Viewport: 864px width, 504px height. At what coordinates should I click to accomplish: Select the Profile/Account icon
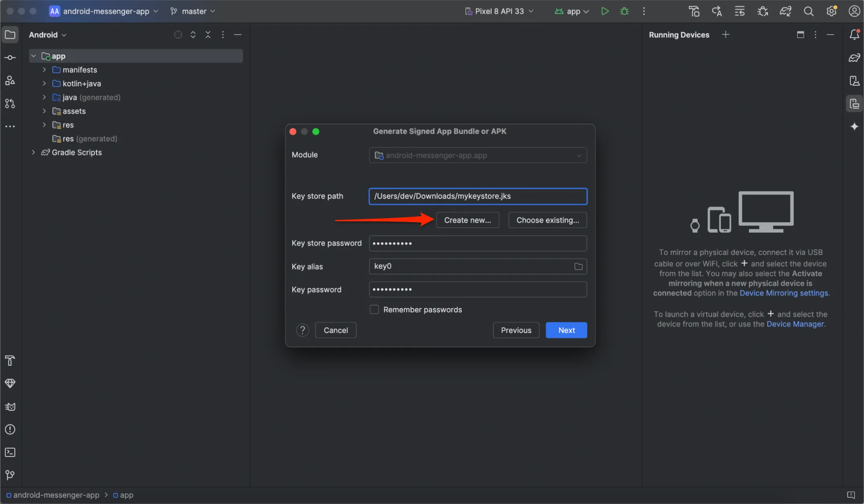[x=854, y=11]
